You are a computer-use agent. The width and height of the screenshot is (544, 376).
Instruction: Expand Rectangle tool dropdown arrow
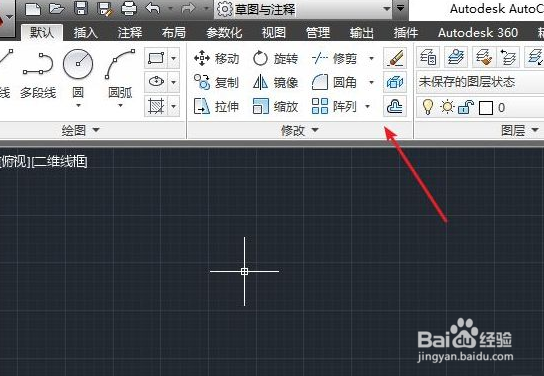(x=173, y=58)
